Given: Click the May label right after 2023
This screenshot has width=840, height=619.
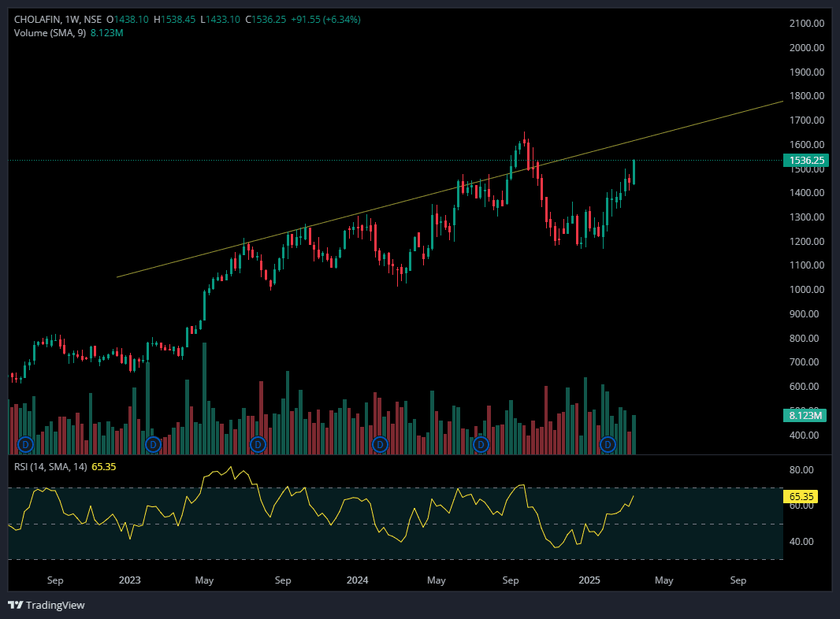Looking at the screenshot, I should click(x=204, y=580).
